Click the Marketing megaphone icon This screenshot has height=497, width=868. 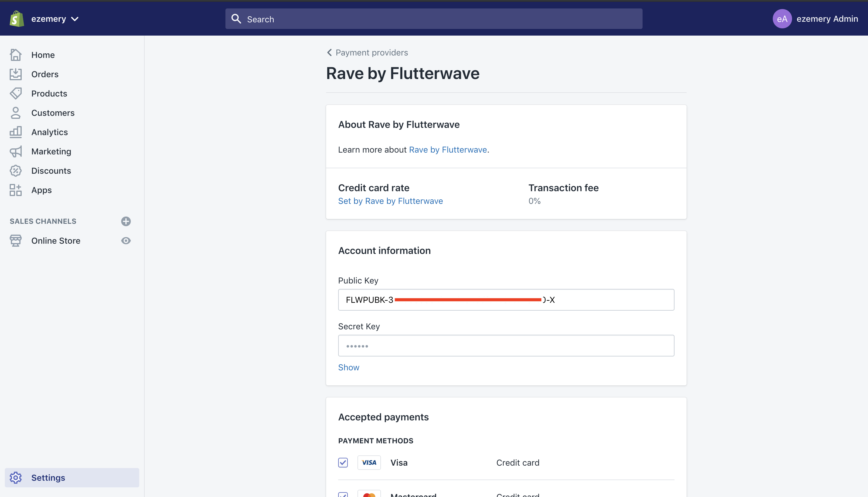16,151
